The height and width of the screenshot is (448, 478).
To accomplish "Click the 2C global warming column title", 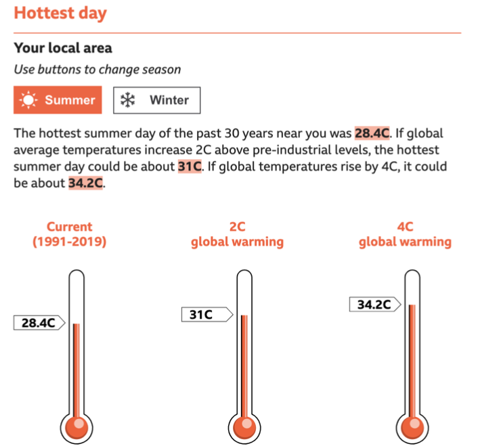I will [x=237, y=234].
